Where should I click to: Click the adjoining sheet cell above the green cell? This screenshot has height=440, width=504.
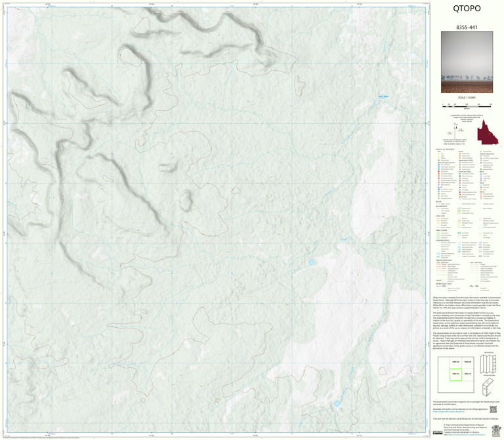(x=455, y=362)
